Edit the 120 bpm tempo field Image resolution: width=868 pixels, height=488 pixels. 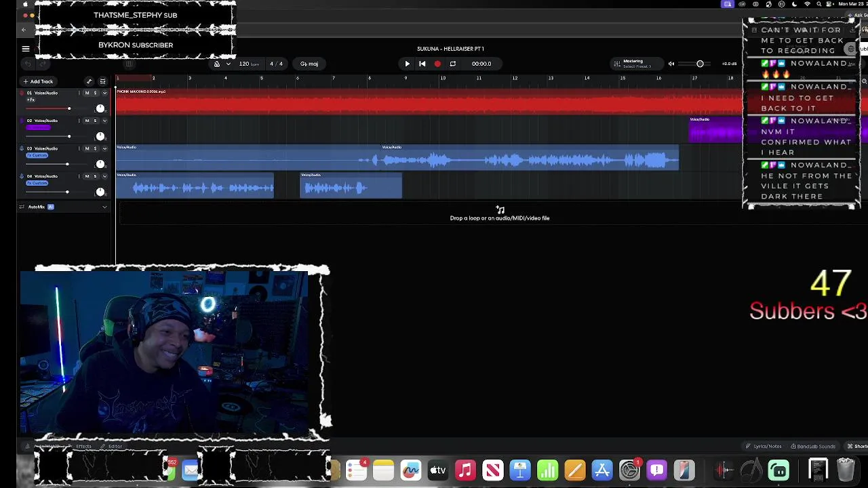(x=249, y=64)
